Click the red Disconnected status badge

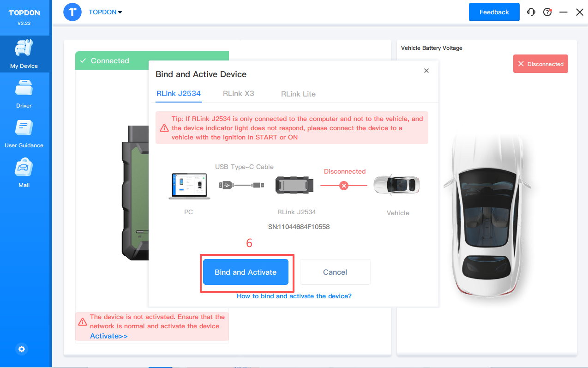tap(540, 64)
